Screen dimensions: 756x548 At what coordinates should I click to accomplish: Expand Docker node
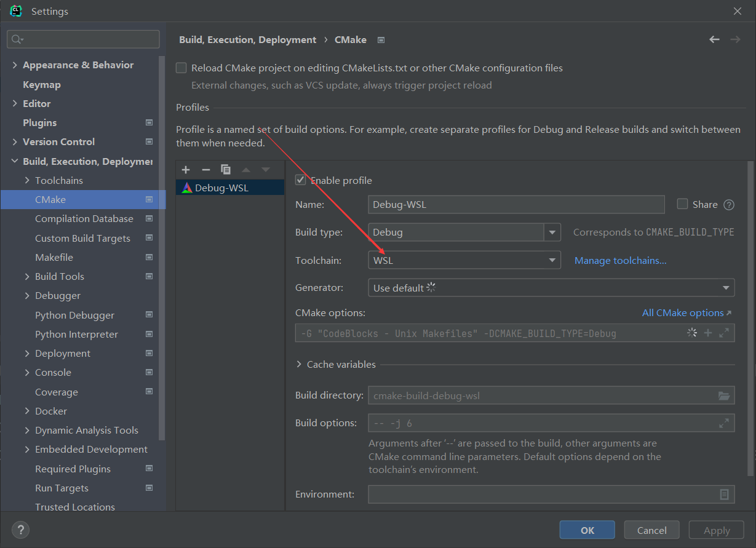pyautogui.click(x=27, y=411)
